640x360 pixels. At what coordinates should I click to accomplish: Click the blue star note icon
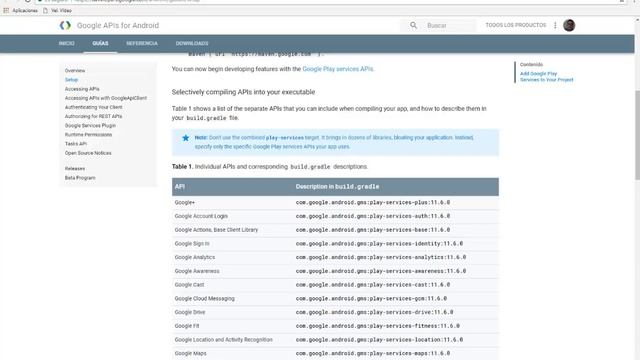tap(186, 138)
